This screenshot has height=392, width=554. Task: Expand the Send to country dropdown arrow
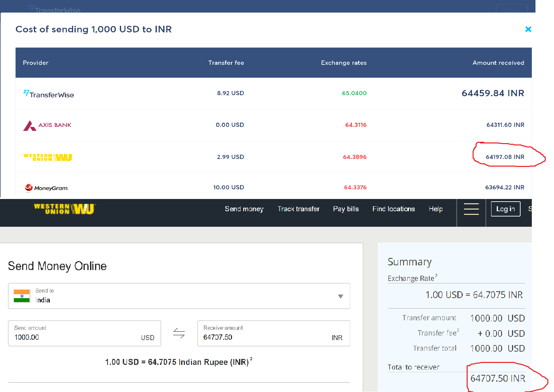[341, 296]
